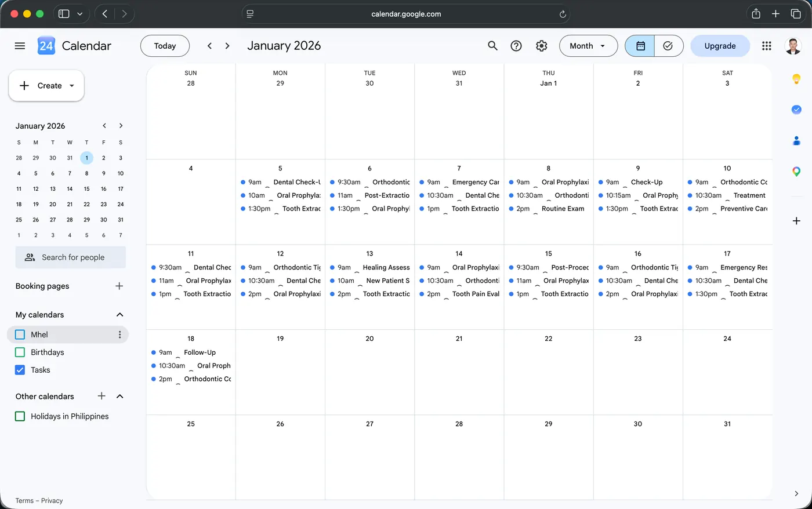Open Safari sidebar dropdown arrow
The height and width of the screenshot is (509, 812).
pyautogui.click(x=79, y=13)
